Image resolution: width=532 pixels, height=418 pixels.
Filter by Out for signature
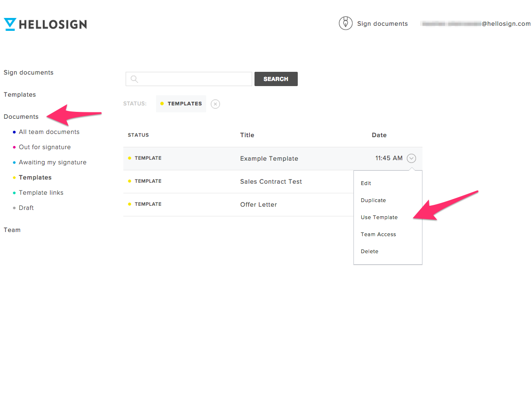45,147
